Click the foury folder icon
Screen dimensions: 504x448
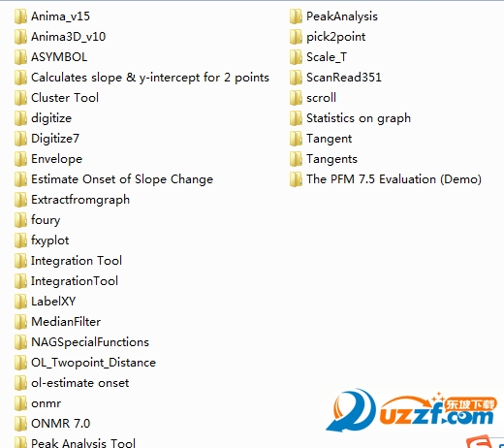(20, 220)
